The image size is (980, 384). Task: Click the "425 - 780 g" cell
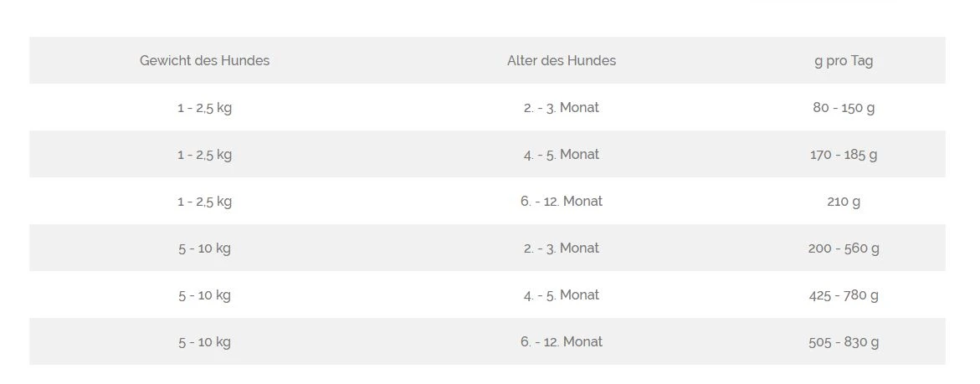click(x=843, y=294)
